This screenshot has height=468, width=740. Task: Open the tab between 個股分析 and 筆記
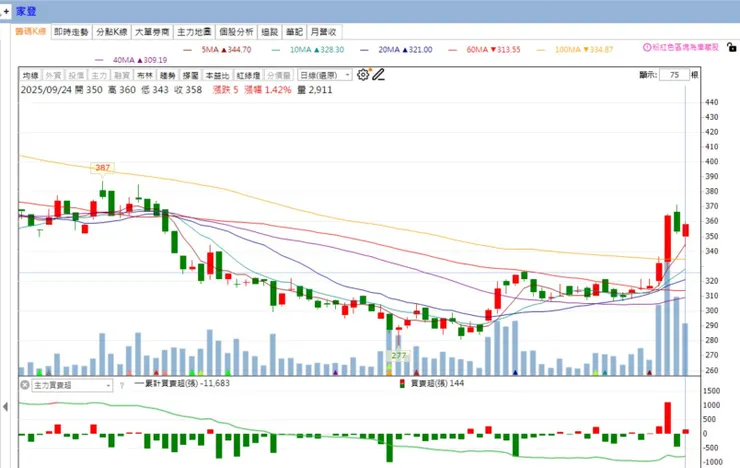[x=269, y=32]
